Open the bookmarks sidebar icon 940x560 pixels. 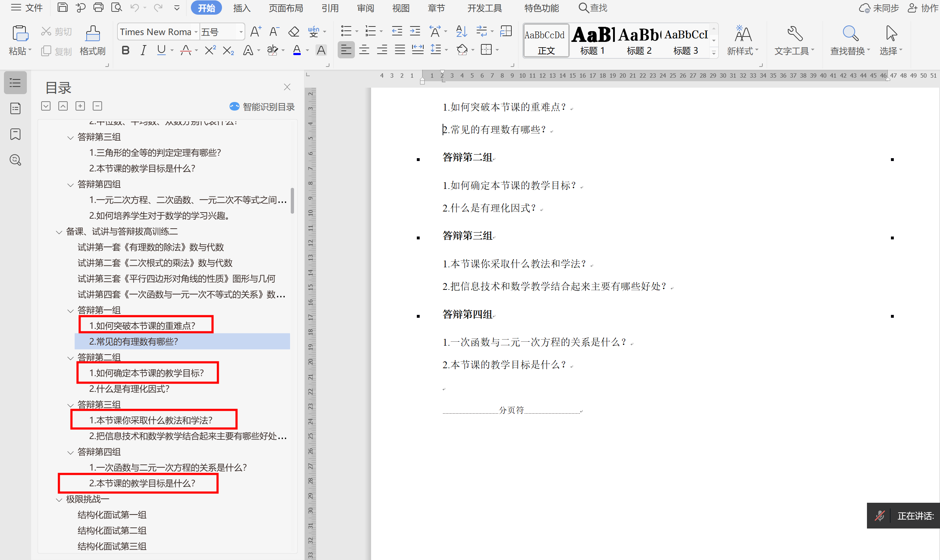click(15, 134)
